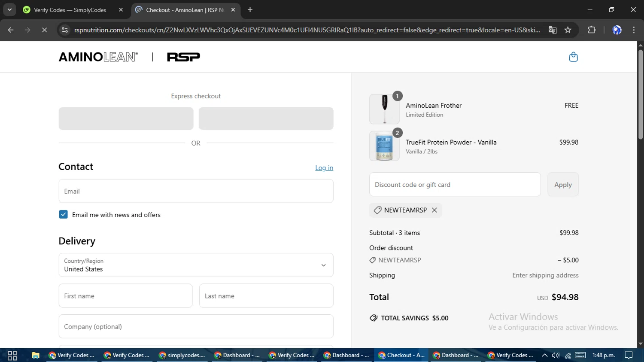Click the TOTAL SAVINGS $5.00 text
This screenshot has height=362, width=644.
point(415,318)
